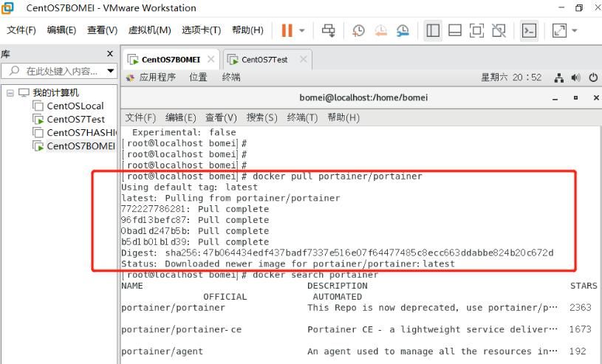Open the snapshot manager
602x364 pixels.
click(x=403, y=30)
